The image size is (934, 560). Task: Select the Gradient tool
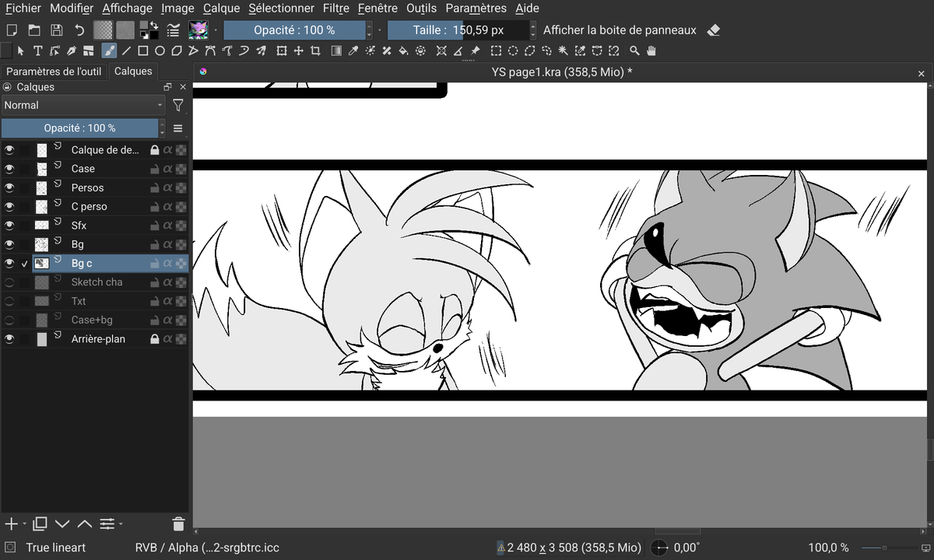point(336,51)
